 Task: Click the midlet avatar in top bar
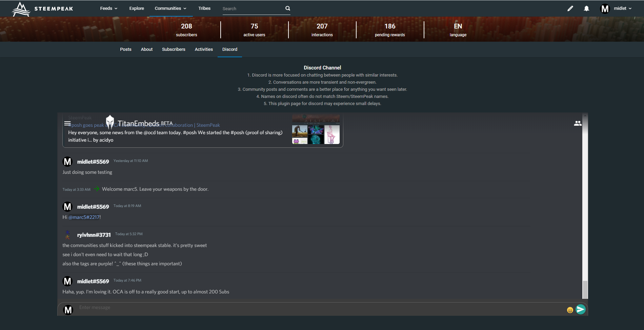pos(605,8)
